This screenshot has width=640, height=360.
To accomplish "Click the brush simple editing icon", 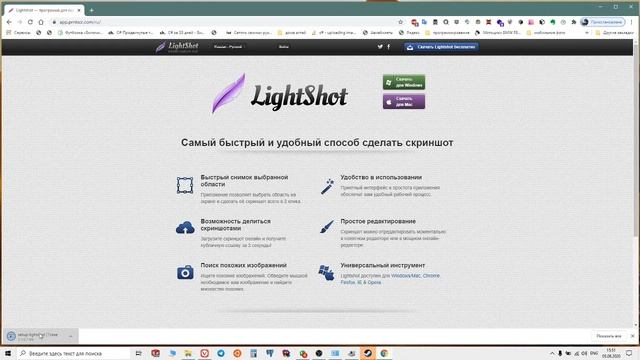I will 327,227.
